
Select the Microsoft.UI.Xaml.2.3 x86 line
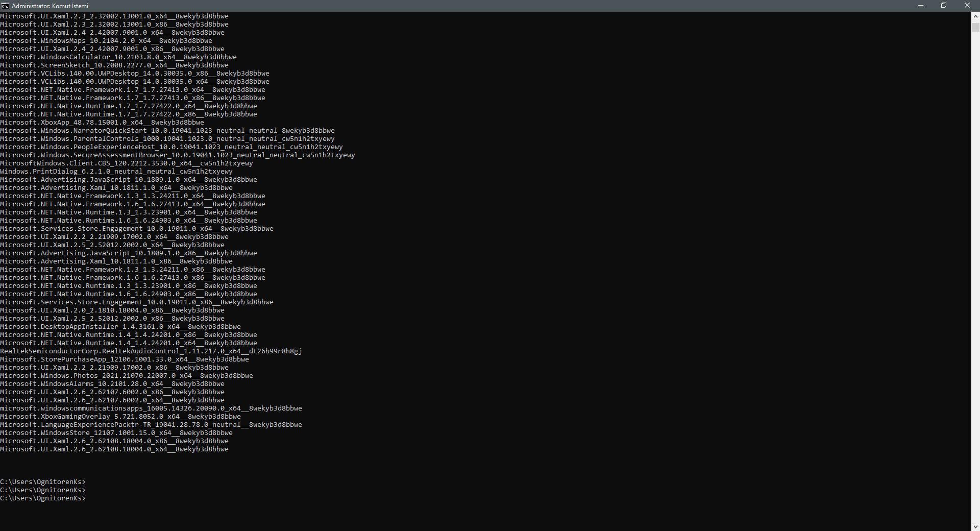click(114, 25)
